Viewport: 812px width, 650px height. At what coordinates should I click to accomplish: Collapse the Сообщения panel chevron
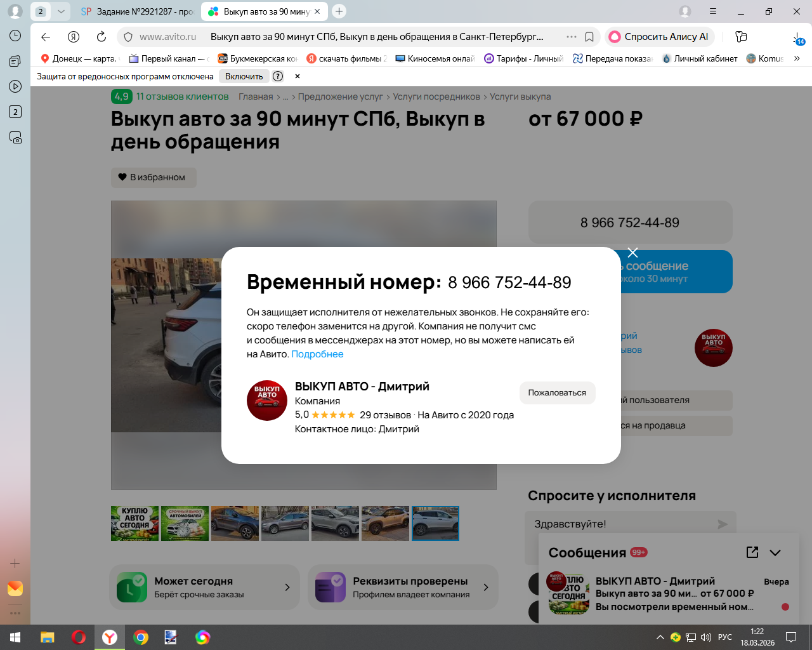point(775,552)
